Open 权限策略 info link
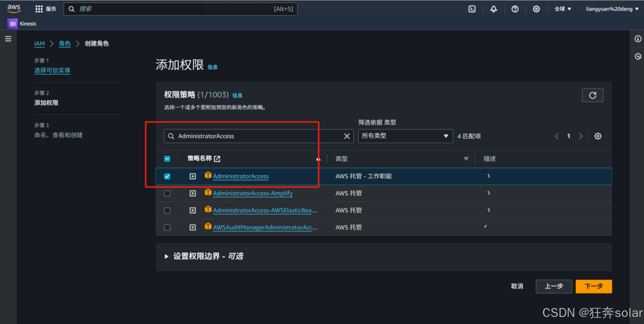Viewport: 644px width, 324px height. 237,95
